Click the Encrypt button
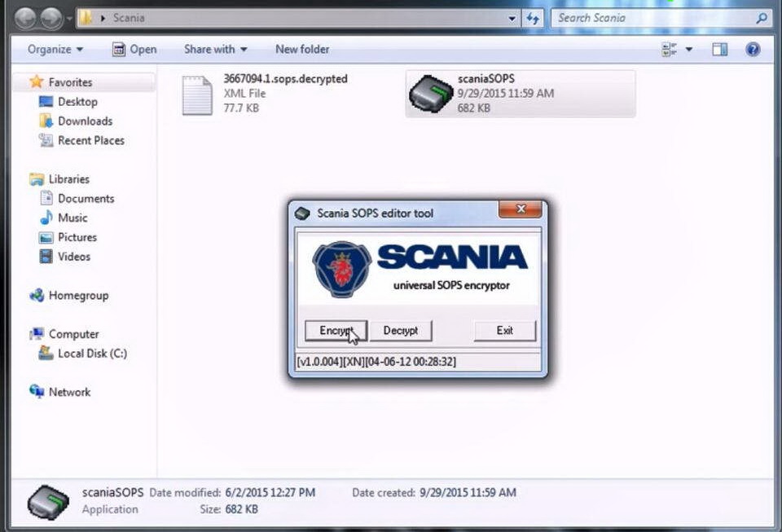The height and width of the screenshot is (532, 782). tap(336, 331)
